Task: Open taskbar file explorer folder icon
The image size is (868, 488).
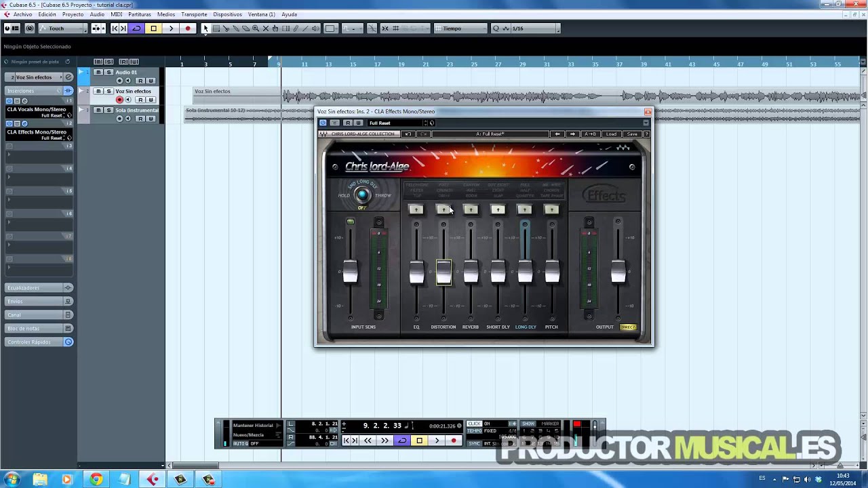Action: (39, 479)
